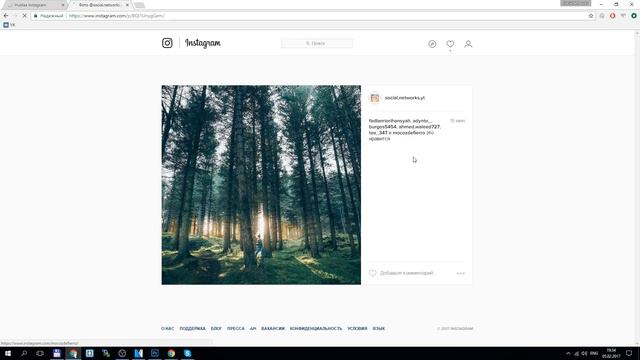Click the ENG language indicator
The height and width of the screenshot is (360, 640).
pyautogui.click(x=594, y=353)
